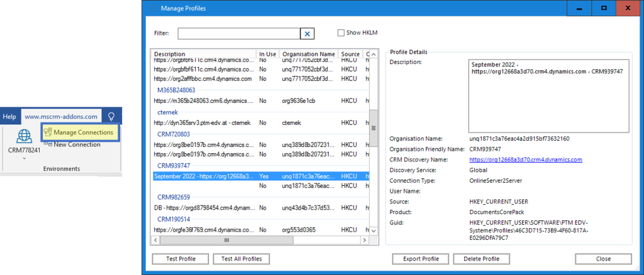Click the Organisation Name value unq1871c3a76eac4a2d915bf73632160
Viewport: 644px width, 275px height.
(x=519, y=139)
